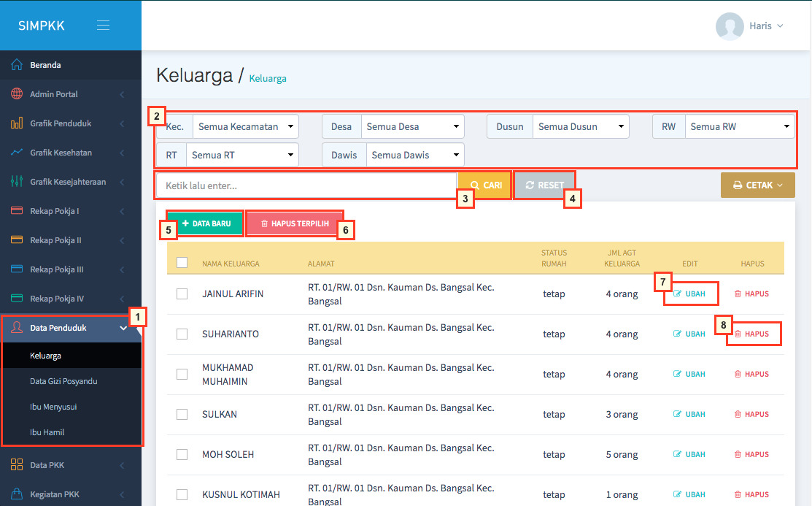Click the Rekap Pokja I card icon
812x506 pixels.
[17, 211]
